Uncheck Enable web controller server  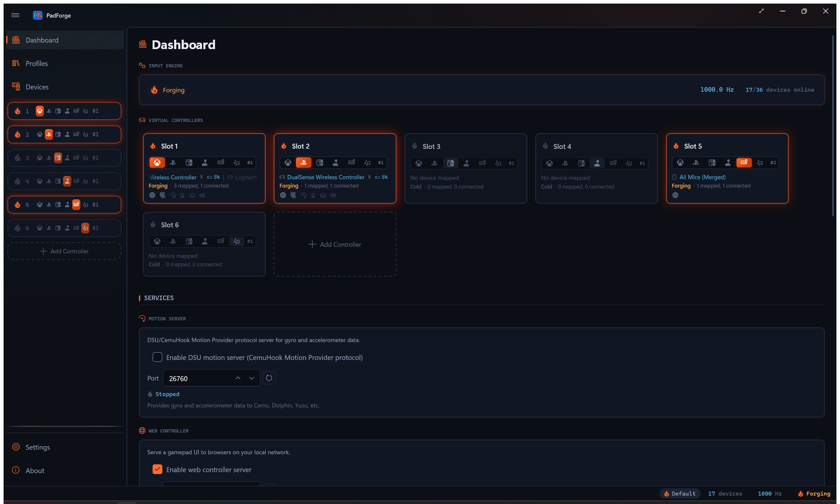[157, 470]
